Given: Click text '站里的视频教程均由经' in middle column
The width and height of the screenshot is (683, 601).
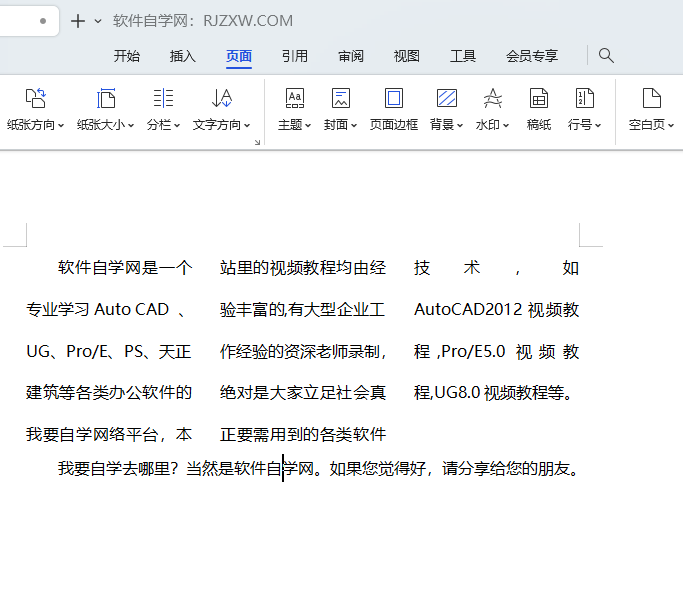Looking at the screenshot, I should tap(303, 267).
